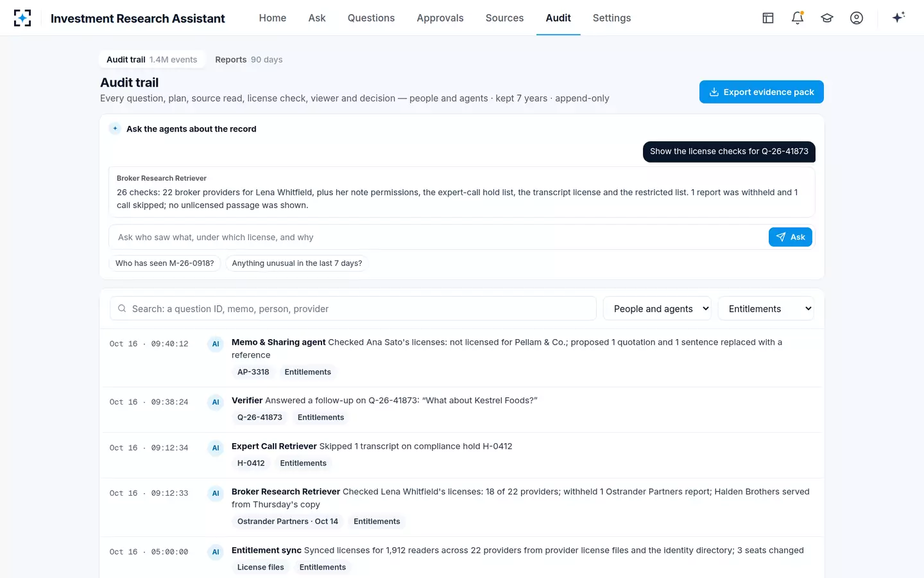924x578 pixels.
Task: Click the blue Ask send button
Action: click(791, 237)
